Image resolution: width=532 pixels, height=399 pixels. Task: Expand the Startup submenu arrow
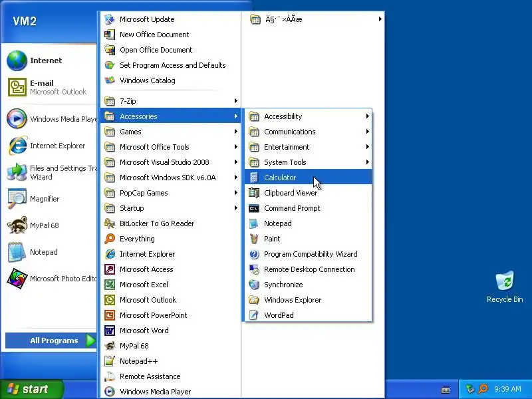pos(236,207)
